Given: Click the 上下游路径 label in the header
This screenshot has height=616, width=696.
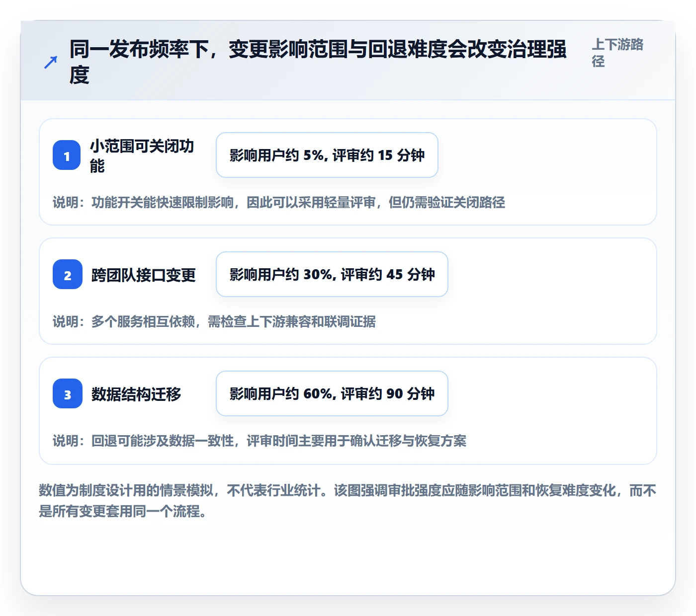Looking at the screenshot, I should point(617,53).
